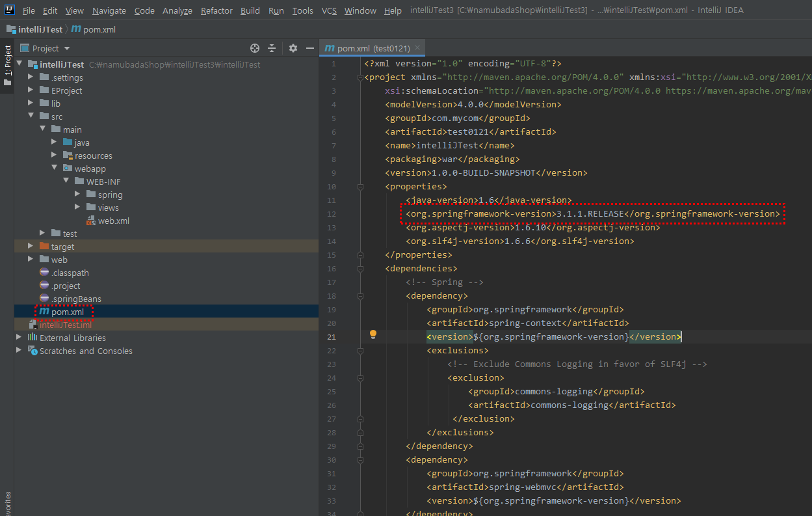This screenshot has width=812, height=516.
Task: Click pom.xml in the navigation breadcrumb
Action: (x=100, y=29)
